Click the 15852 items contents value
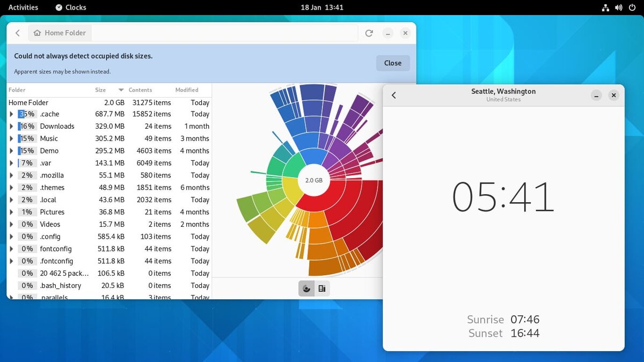The image size is (644, 362). point(152,114)
